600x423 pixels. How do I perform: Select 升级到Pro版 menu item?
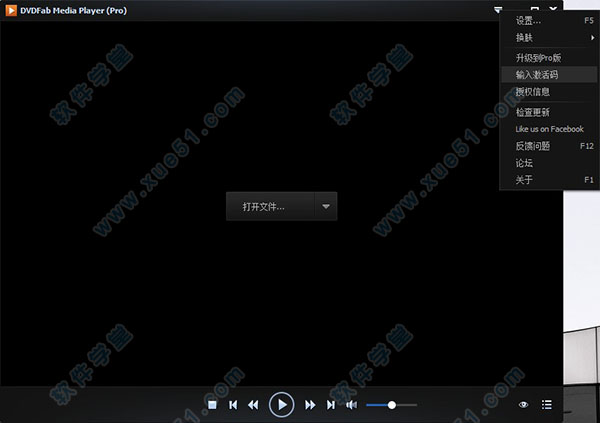tap(538, 58)
